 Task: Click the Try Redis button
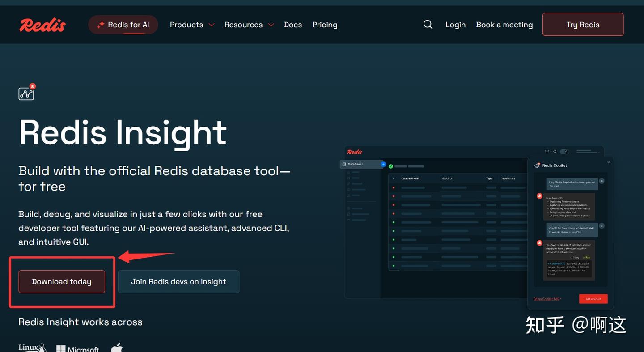(583, 25)
